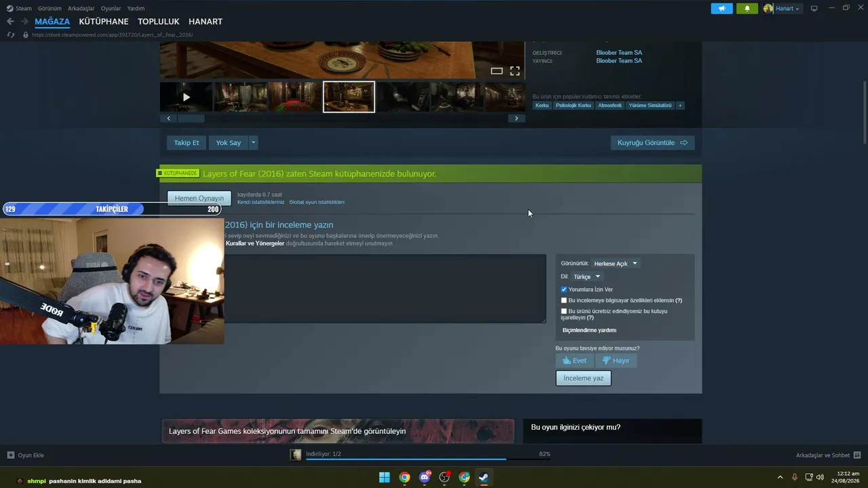Click the thumbnail strip scrollbar handle
The height and width of the screenshot is (488, 868).
click(x=191, y=119)
